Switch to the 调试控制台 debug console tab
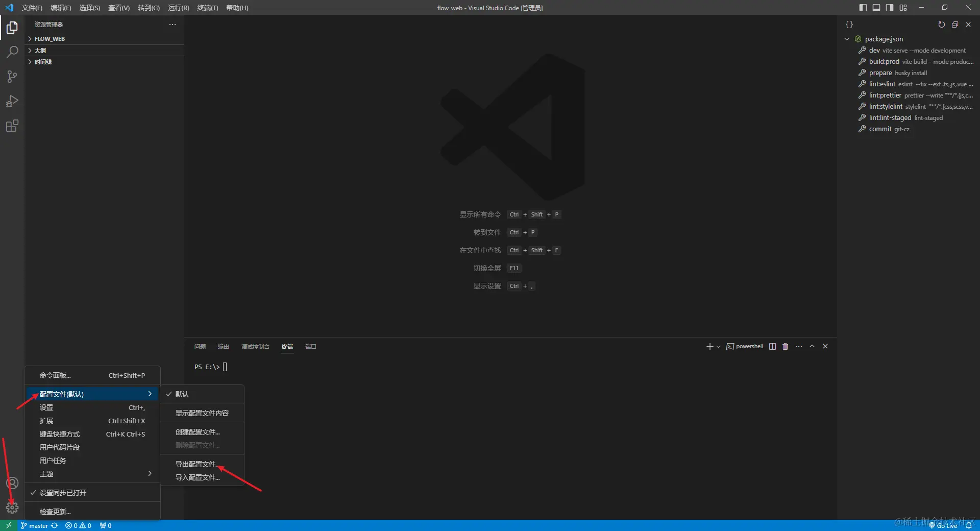Image resolution: width=980 pixels, height=531 pixels. (x=255, y=347)
